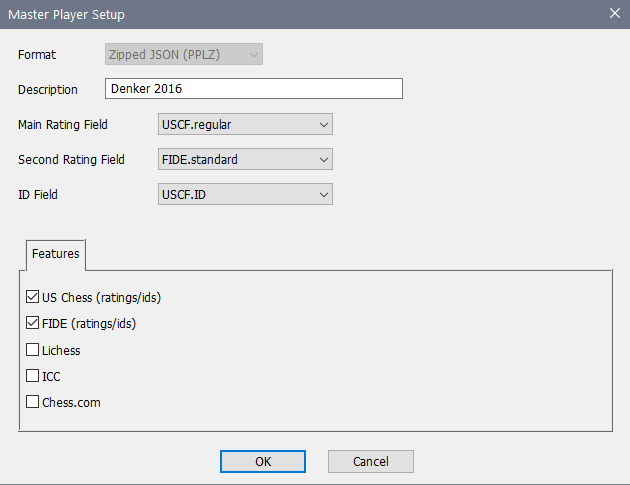This screenshot has width=630, height=485.
Task: Expand the Second Rating Field dropdown
Action: coord(245,160)
